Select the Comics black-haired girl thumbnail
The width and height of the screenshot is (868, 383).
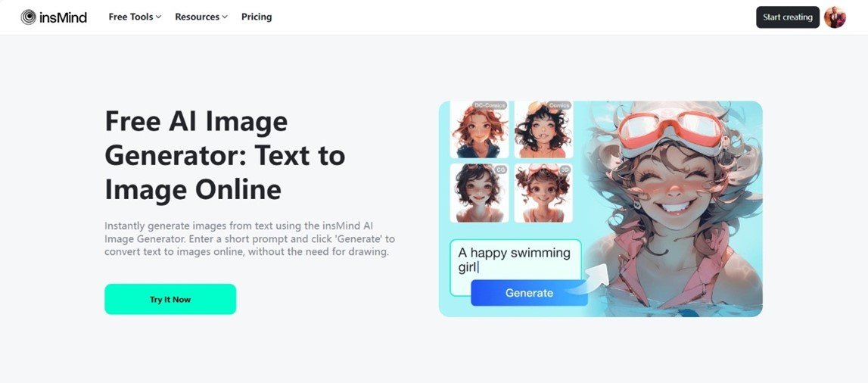(x=543, y=129)
